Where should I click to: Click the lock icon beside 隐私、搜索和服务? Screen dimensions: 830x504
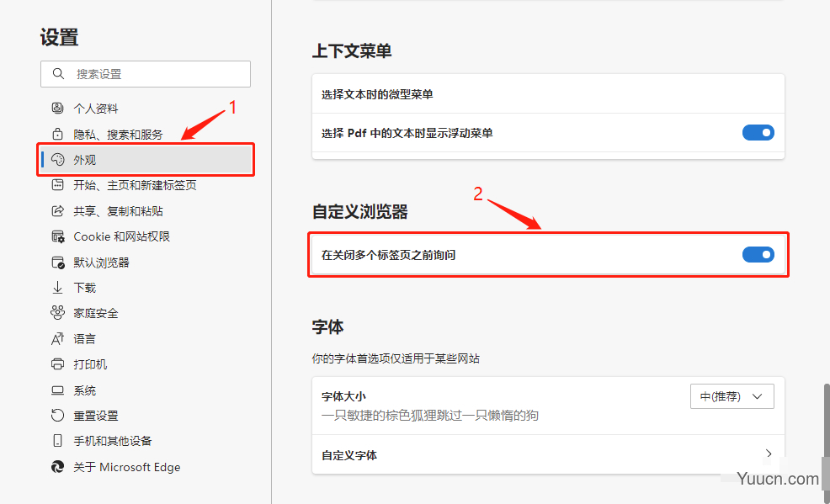57,134
